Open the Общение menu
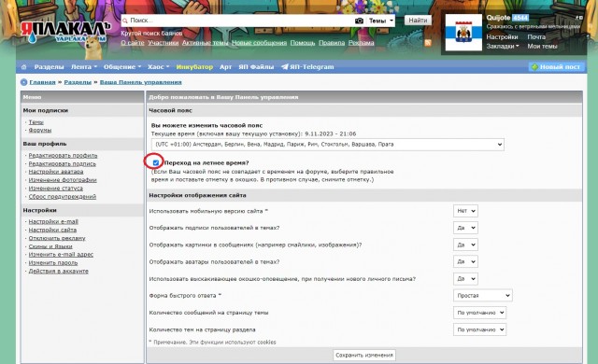Image resolution: width=598 pixels, height=364 pixels. pos(122,67)
